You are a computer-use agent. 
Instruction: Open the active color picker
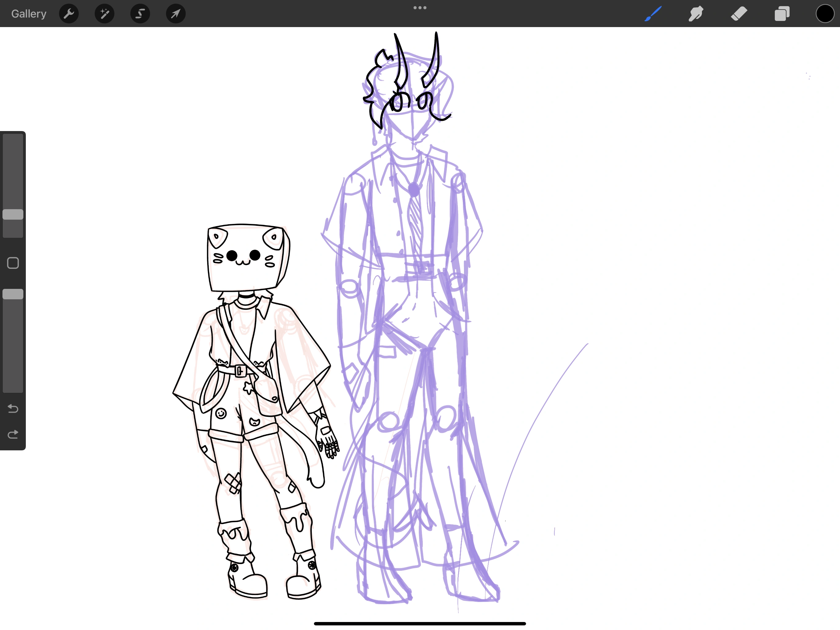(824, 14)
